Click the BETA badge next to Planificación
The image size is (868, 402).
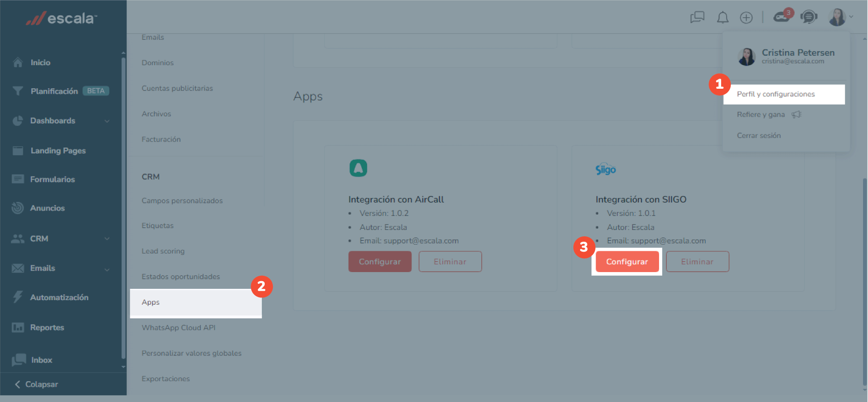[96, 91]
